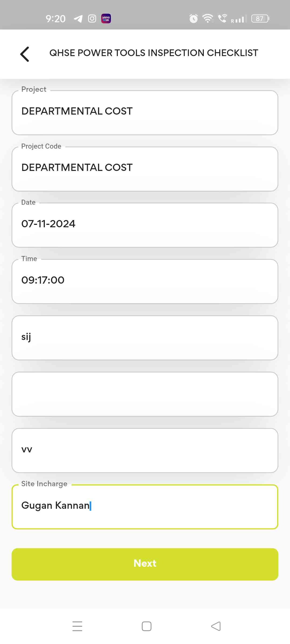The height and width of the screenshot is (644, 290).
Task: Tap the Yono SBI notification icon
Action: point(106,19)
